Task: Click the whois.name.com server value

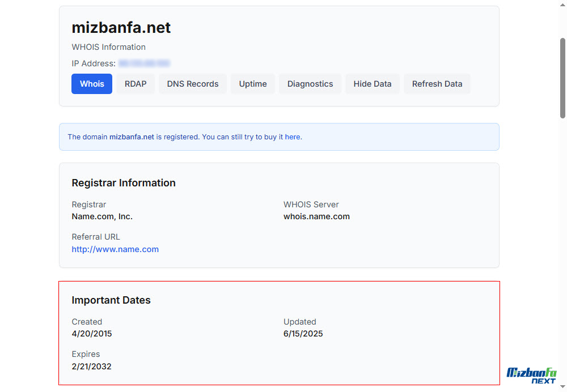Action: (316, 216)
